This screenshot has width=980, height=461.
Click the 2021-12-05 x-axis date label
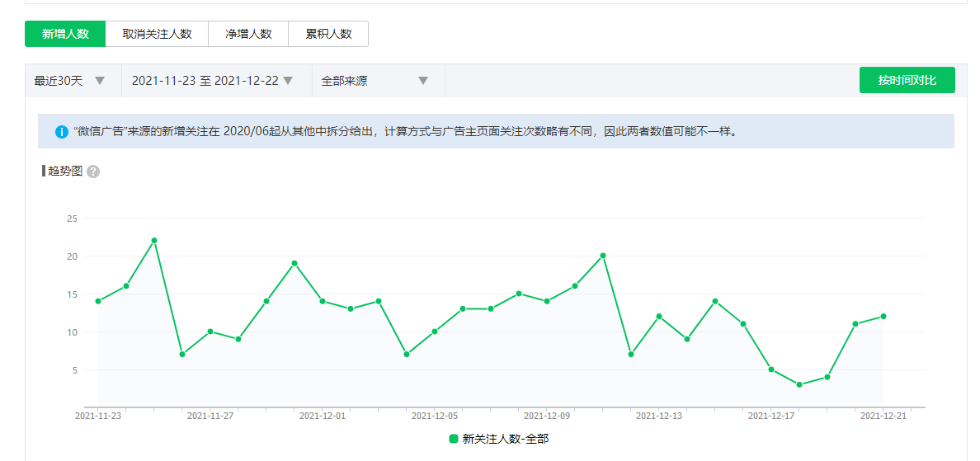point(435,416)
